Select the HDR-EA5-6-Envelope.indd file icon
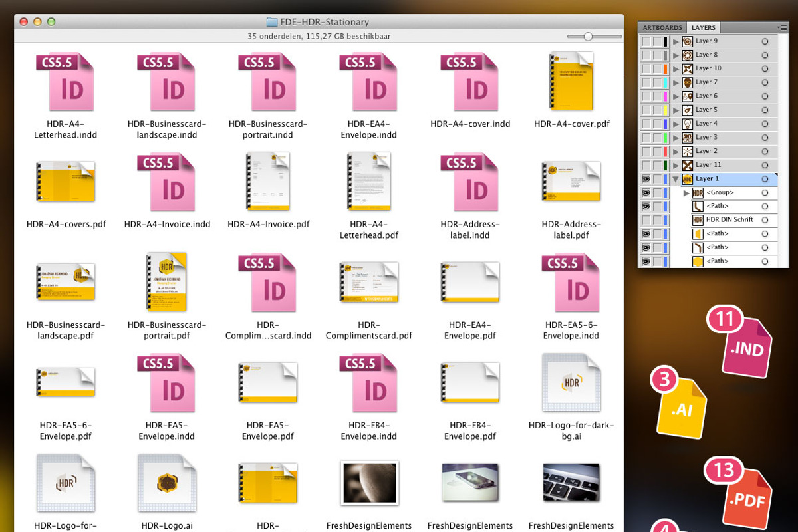 [571, 283]
